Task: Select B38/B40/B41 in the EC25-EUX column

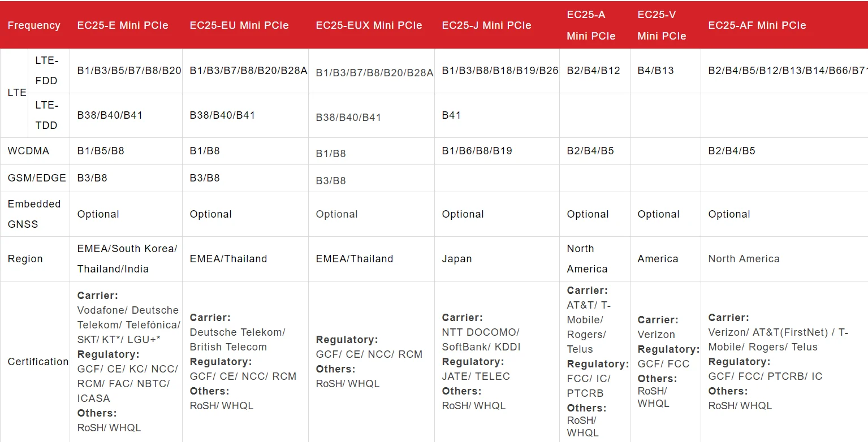Action: (x=348, y=118)
